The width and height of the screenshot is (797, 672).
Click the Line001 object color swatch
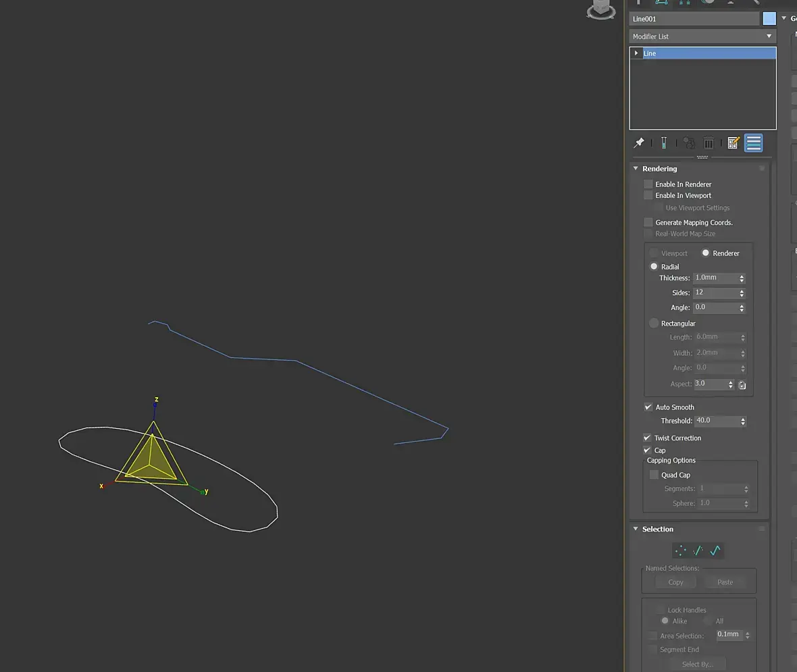(x=769, y=19)
